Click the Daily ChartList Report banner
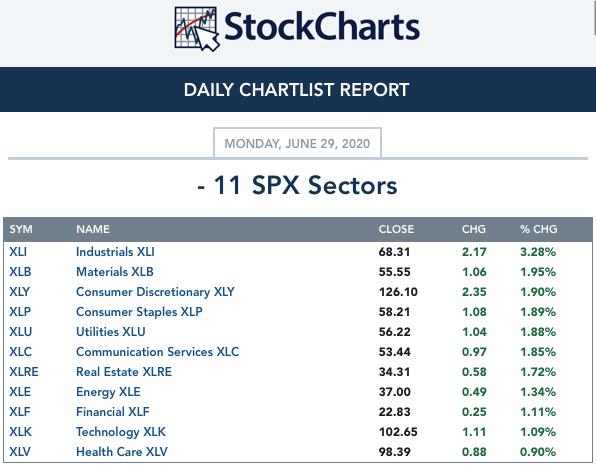This screenshot has width=596, height=466. tap(298, 90)
